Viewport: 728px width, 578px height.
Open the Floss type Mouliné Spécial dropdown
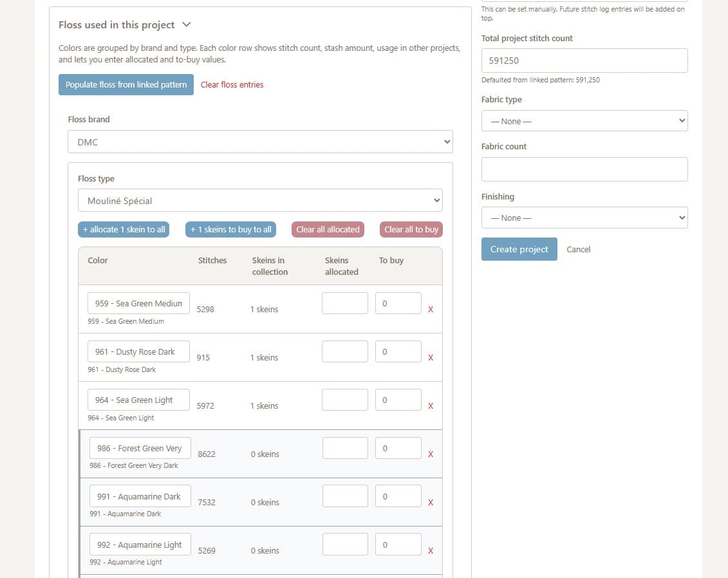(260, 201)
